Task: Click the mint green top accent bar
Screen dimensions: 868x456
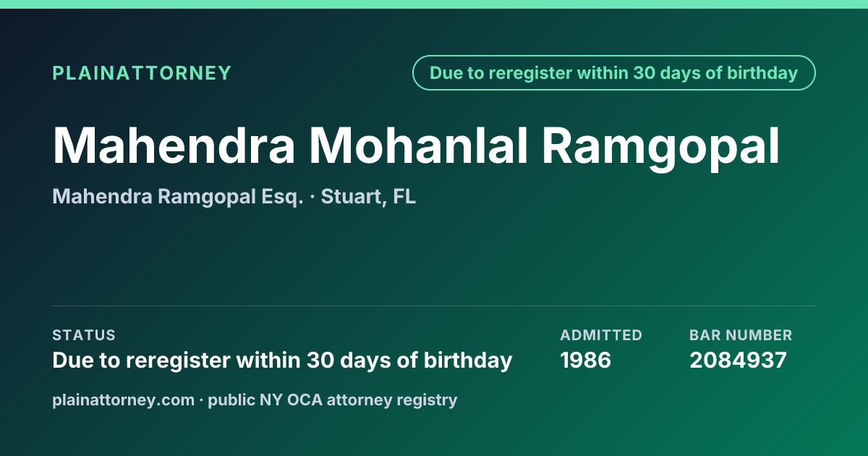Action: click(x=434, y=4)
